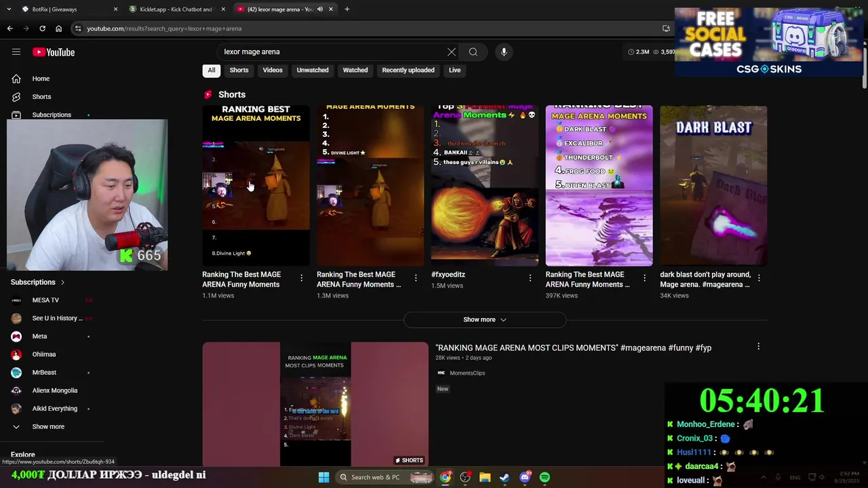Screen dimensions: 868x488
Task: Open a new browser tab
Action: pyautogui.click(x=347, y=9)
